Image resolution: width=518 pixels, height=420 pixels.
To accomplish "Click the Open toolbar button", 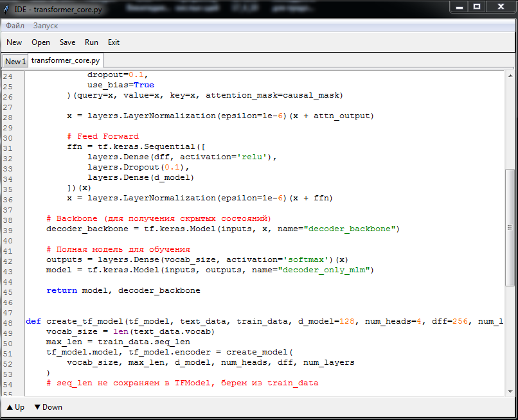I will [40, 42].
